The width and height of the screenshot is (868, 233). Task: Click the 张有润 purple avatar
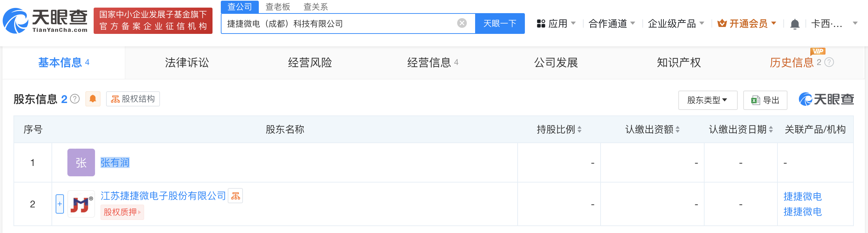pos(81,162)
